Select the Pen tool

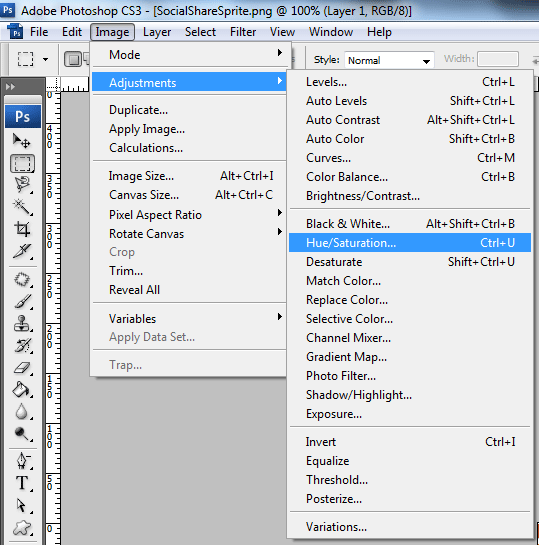coord(22,460)
